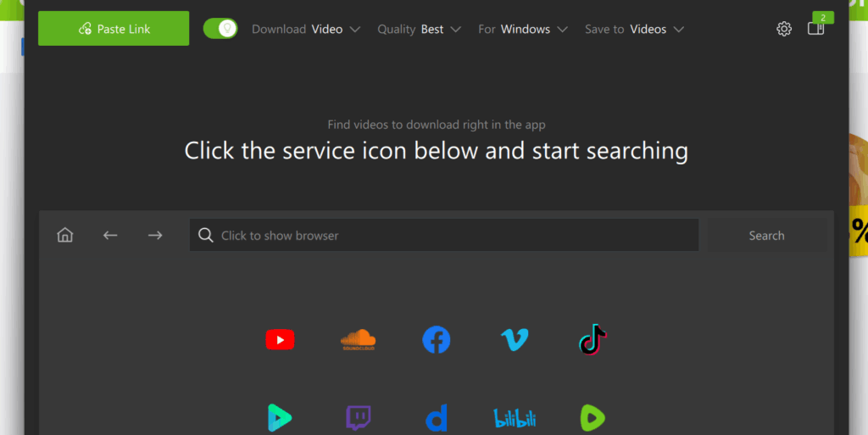
Task: Toggle the Smart Mode lightbulb switch
Action: (220, 28)
